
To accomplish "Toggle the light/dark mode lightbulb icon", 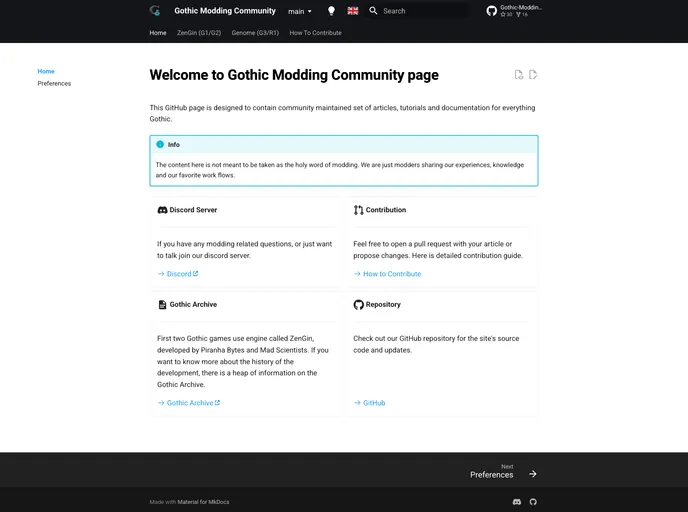I will [x=331, y=11].
